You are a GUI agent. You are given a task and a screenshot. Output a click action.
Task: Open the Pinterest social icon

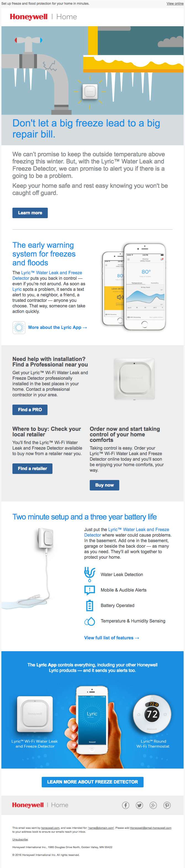[167, 805]
